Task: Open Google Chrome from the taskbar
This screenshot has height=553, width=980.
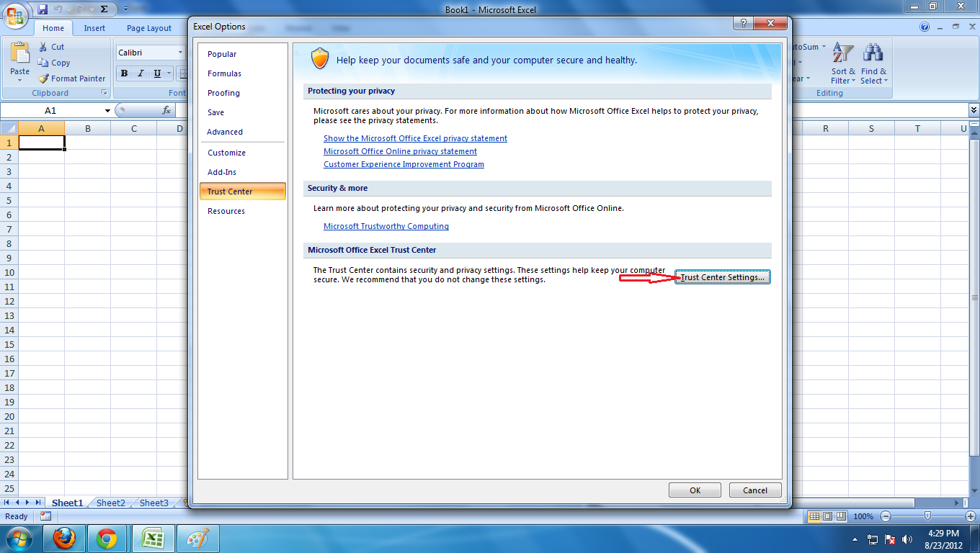Action: tap(107, 539)
